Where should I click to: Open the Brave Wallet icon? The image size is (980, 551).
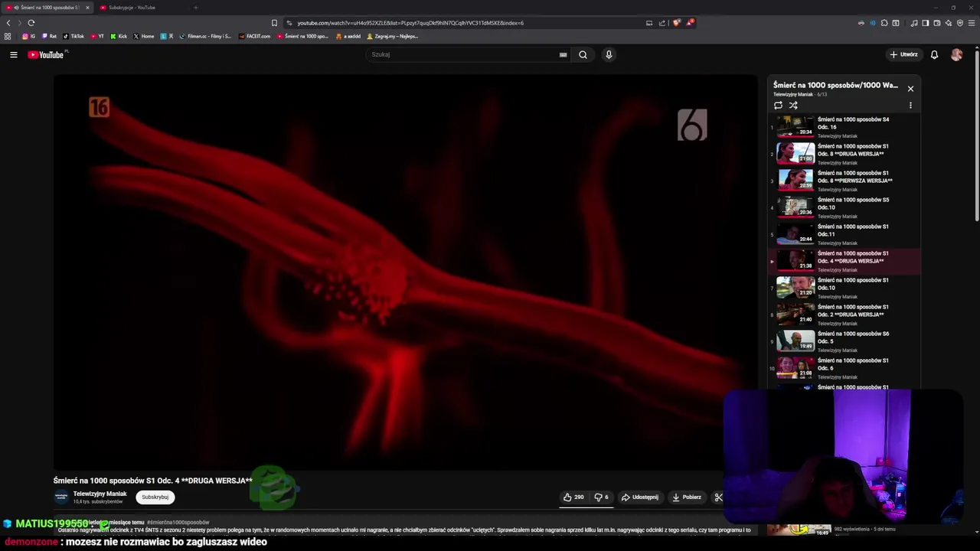(936, 23)
